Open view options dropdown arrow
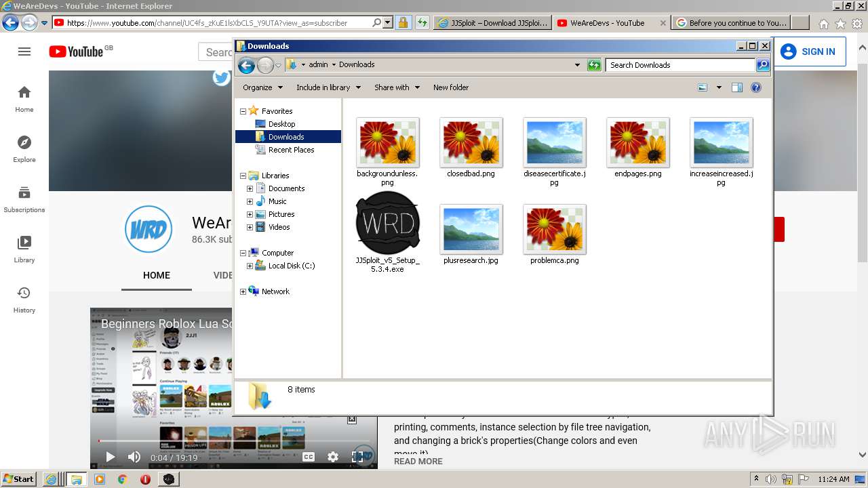The image size is (868, 488). 719,87
